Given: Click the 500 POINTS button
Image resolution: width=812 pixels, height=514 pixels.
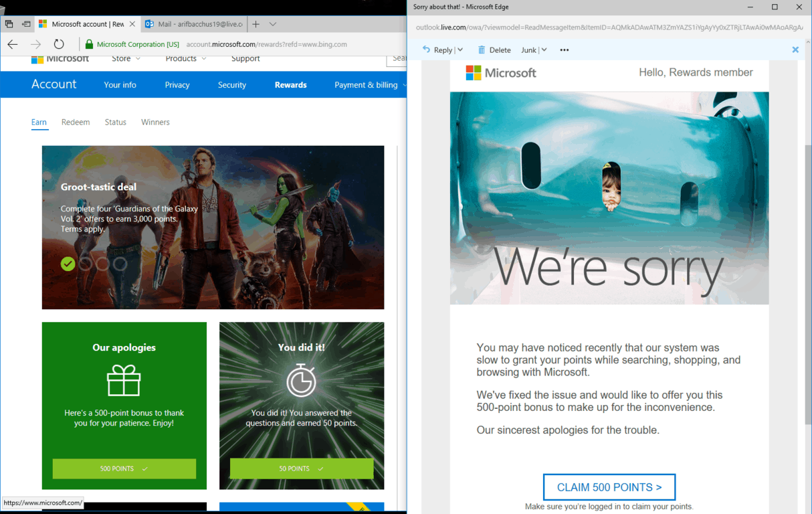Looking at the screenshot, I should (x=124, y=468).
